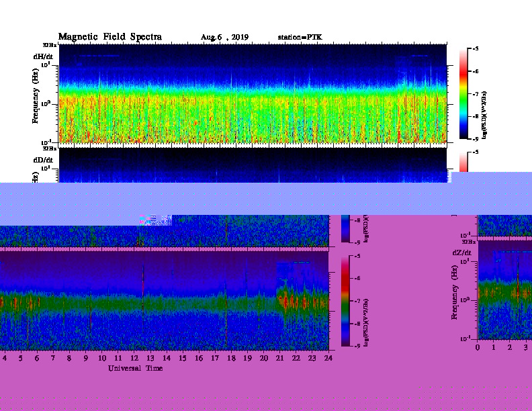The image size is (532, 411).
Task: Click hour 4 on the time axis
Action: tap(5, 358)
